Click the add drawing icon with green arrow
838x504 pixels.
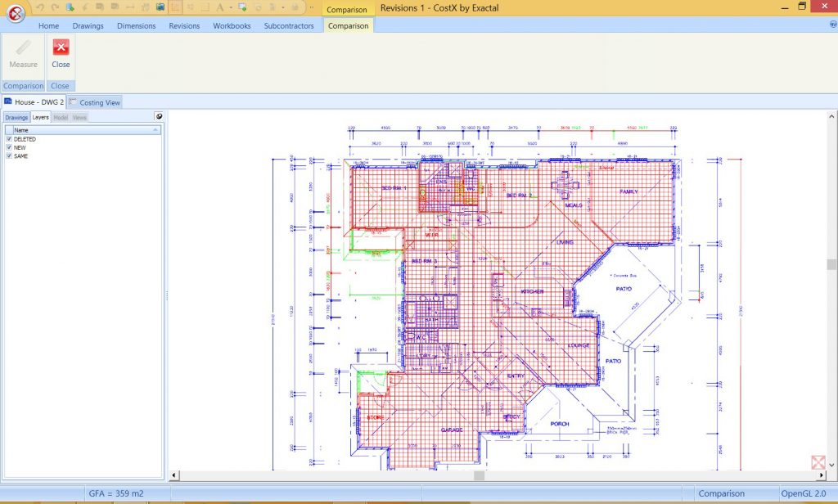coord(70,7)
